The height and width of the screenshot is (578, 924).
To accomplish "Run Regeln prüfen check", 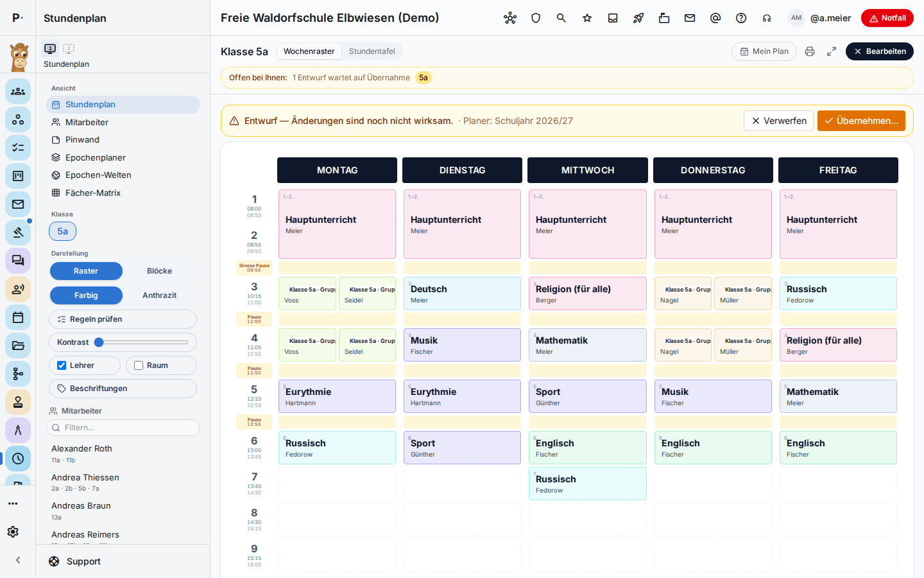I will [123, 319].
